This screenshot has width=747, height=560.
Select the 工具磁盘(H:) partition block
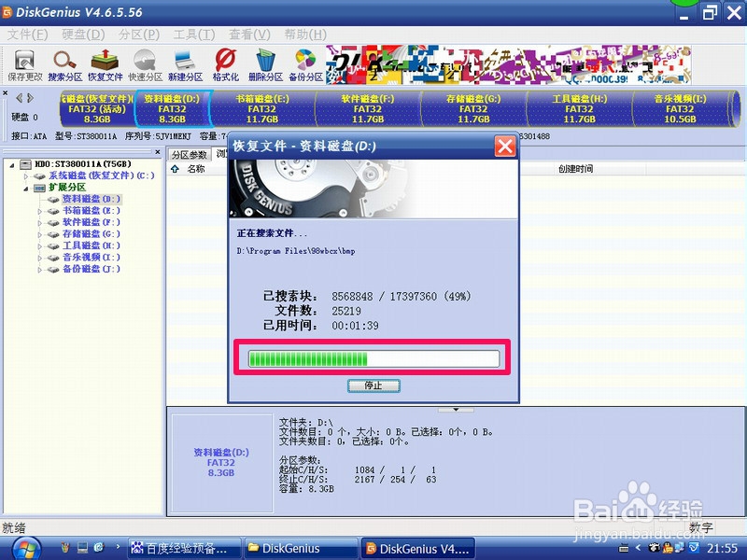(x=579, y=109)
